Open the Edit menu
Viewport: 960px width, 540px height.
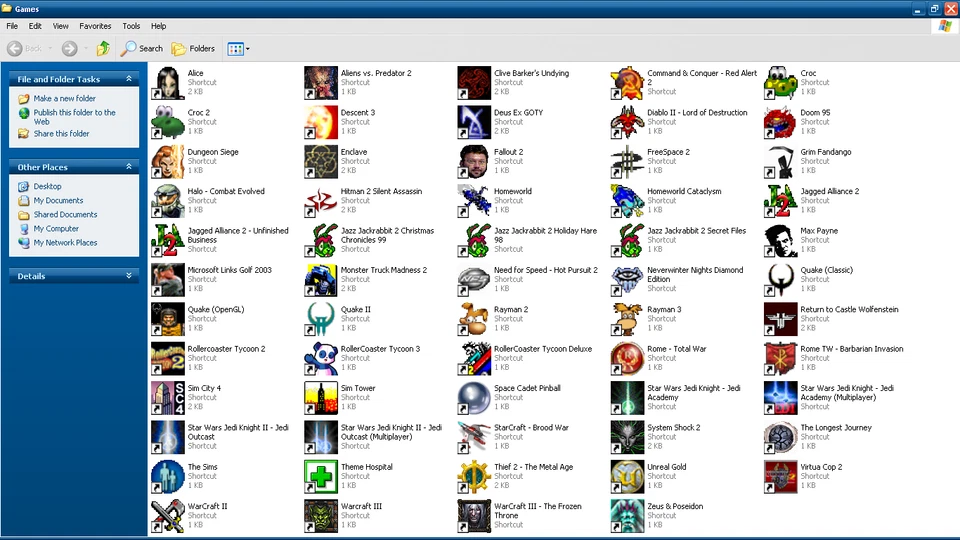[35, 26]
